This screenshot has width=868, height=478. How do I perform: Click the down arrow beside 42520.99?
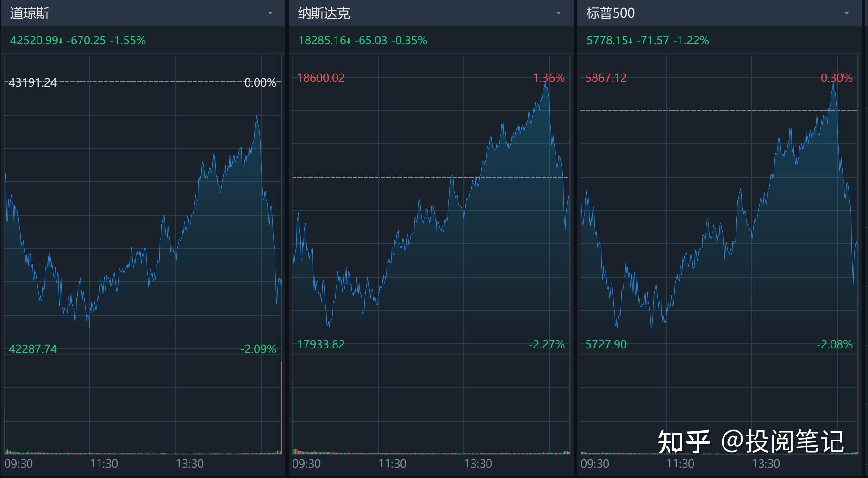coord(61,41)
